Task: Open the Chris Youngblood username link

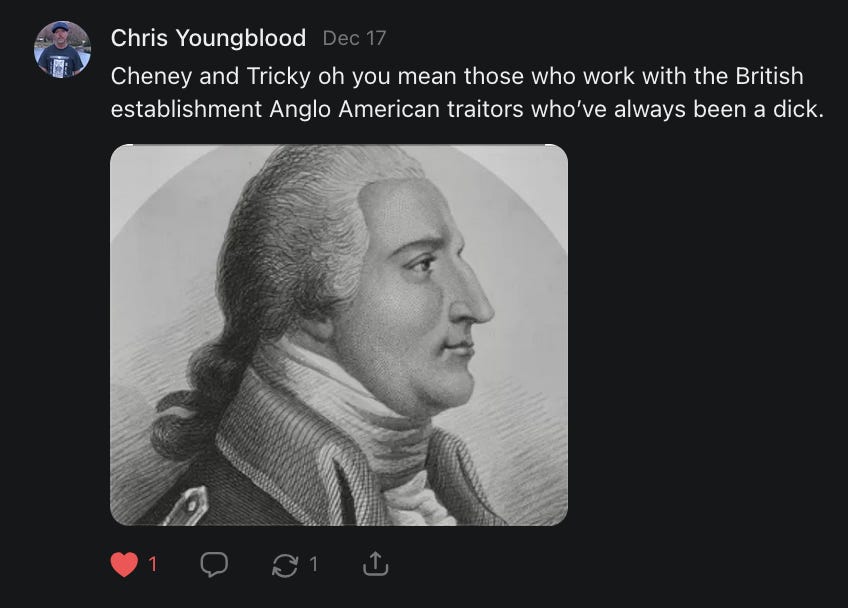Action: [x=208, y=38]
